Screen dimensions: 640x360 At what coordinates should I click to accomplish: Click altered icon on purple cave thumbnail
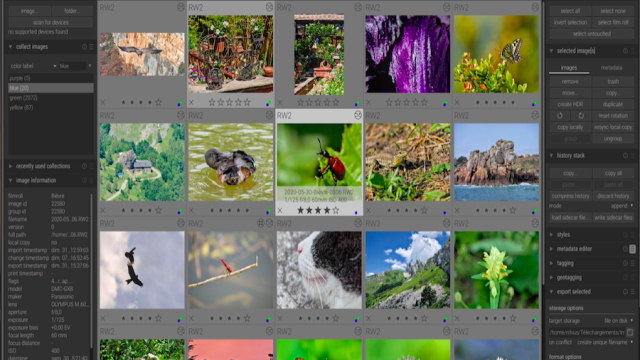click(x=447, y=7)
